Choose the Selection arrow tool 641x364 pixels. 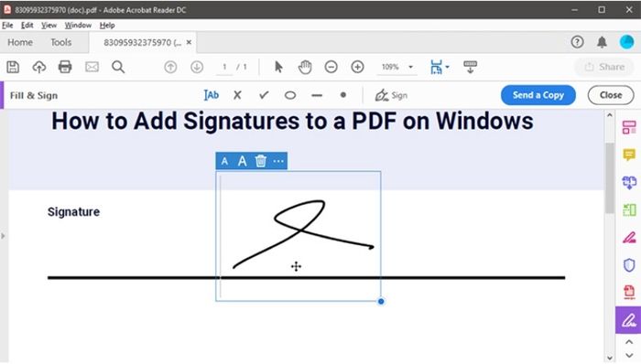(278, 67)
